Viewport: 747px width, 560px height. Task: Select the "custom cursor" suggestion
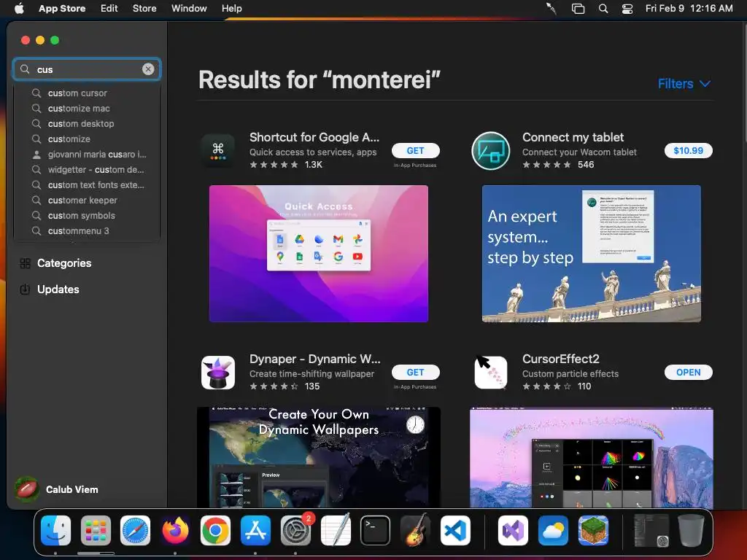tap(87, 93)
